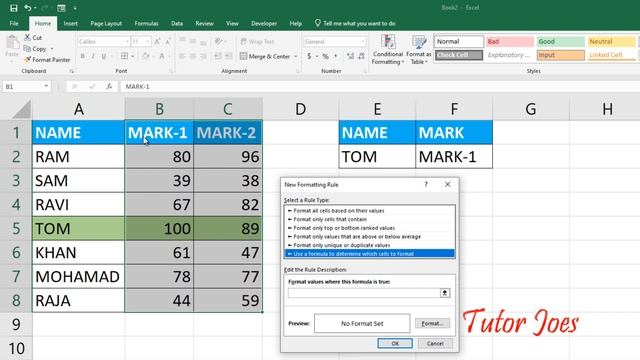Click the formula bar showing MARK-1

click(380, 87)
